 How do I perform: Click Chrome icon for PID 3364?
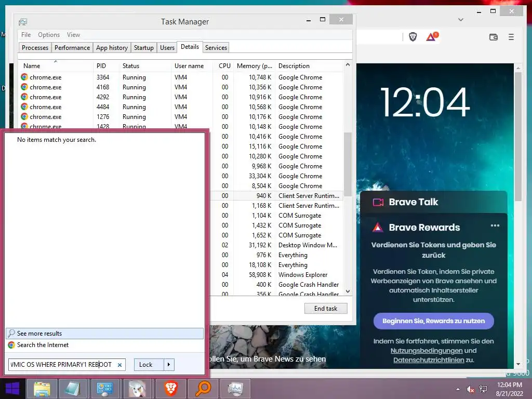24,77
